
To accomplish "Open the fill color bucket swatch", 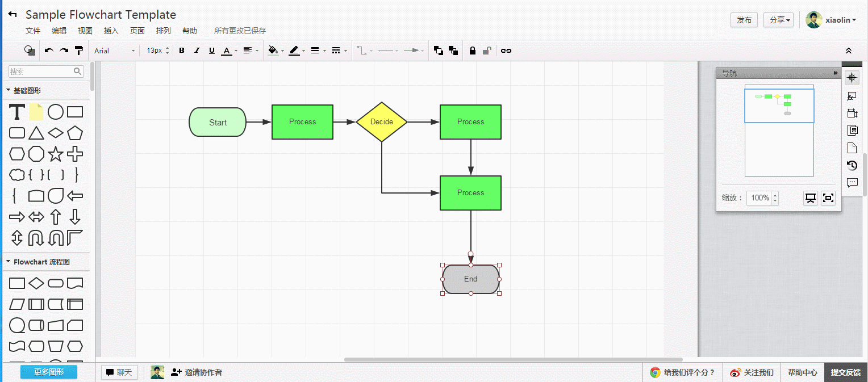I will (x=273, y=51).
